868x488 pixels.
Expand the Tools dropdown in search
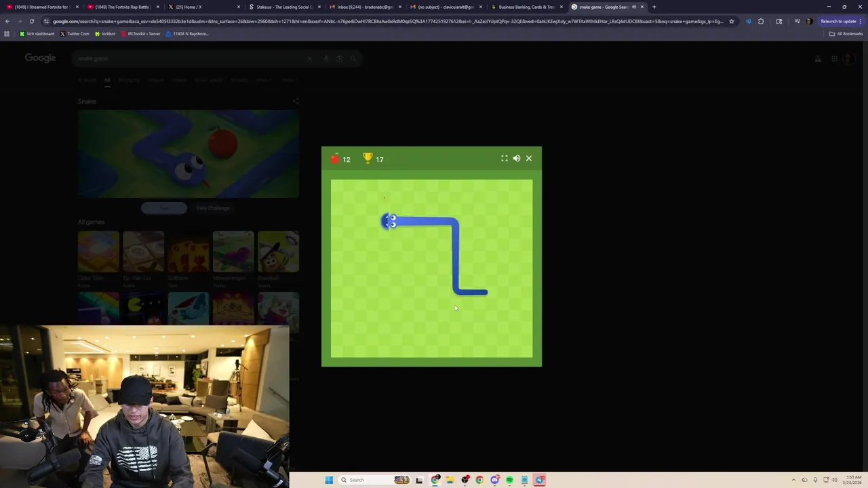288,80
